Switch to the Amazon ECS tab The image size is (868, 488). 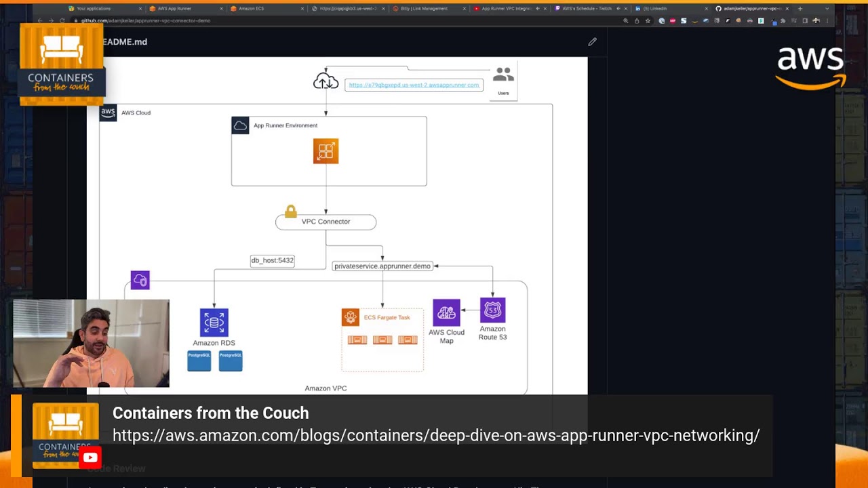pos(251,9)
